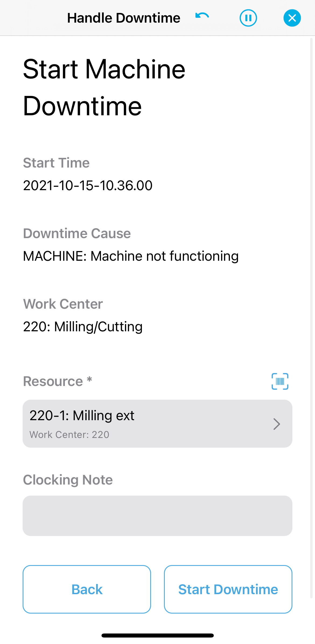
Task: Click the Downtime Cause label
Action: [x=77, y=233]
